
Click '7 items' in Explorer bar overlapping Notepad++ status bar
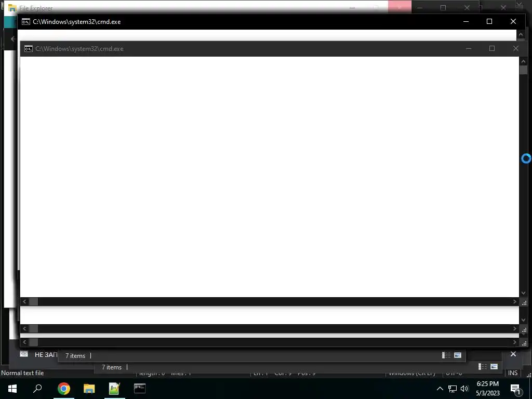tap(112, 367)
